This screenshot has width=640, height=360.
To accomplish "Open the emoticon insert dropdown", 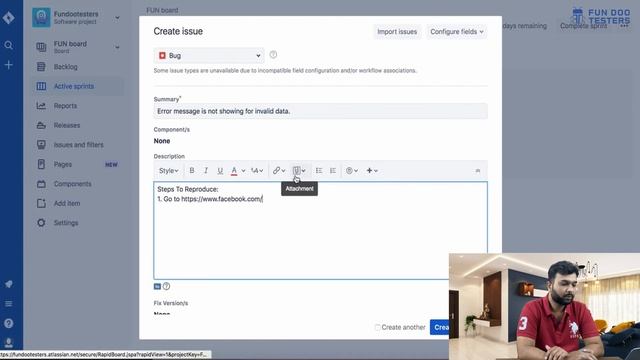I will 351,171.
